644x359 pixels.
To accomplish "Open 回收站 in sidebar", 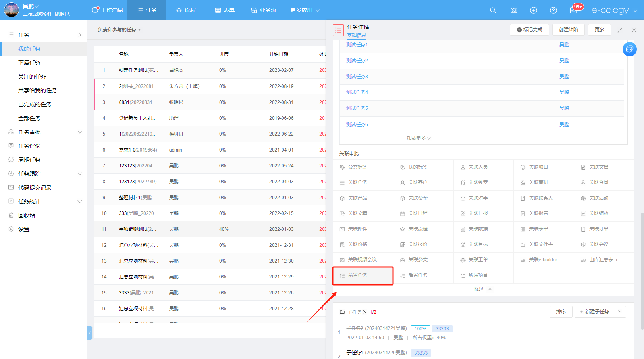I will [x=27, y=215].
